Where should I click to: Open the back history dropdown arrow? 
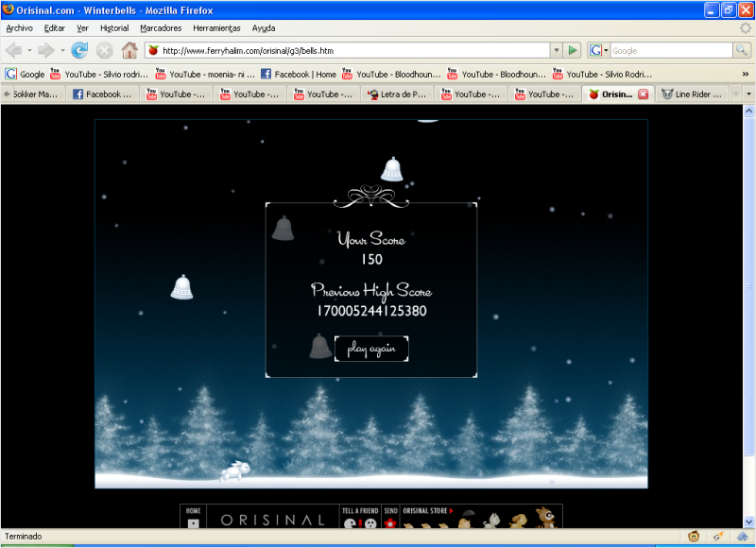tap(30, 50)
